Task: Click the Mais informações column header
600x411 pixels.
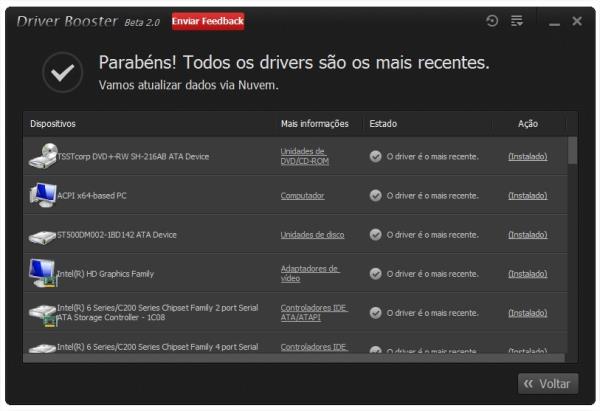Action: (315, 124)
